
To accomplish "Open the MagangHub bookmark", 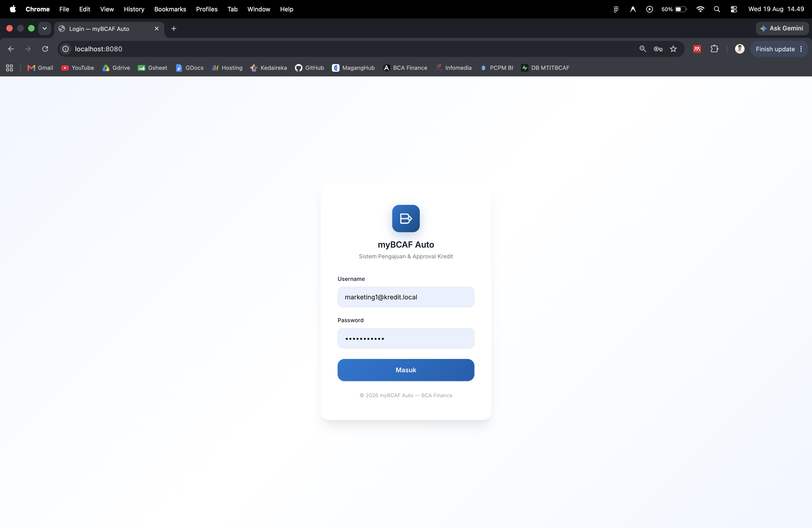I will coord(354,68).
